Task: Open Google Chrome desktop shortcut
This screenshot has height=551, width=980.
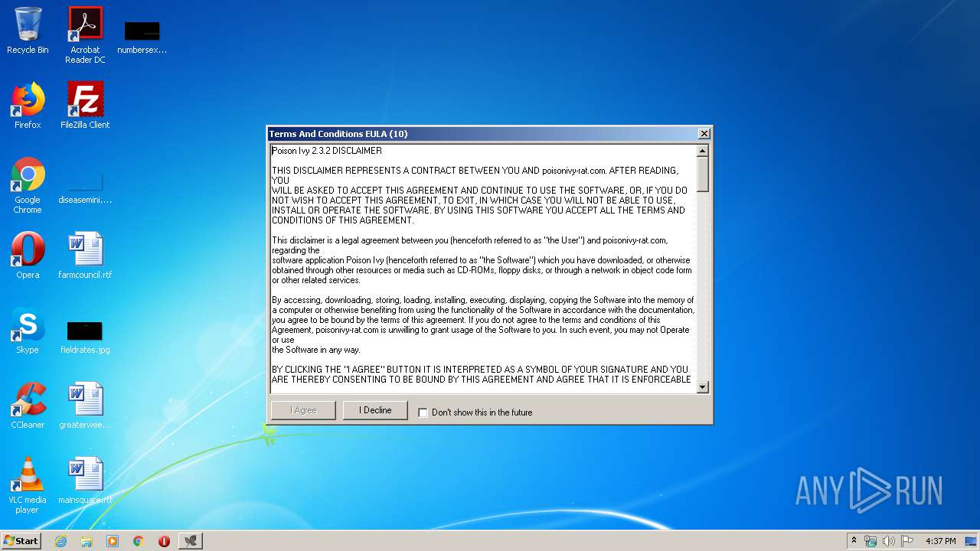Action: (x=28, y=185)
